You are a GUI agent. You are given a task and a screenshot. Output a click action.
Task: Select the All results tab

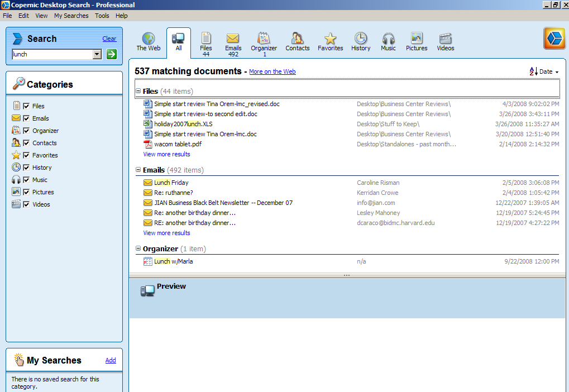tap(179, 42)
